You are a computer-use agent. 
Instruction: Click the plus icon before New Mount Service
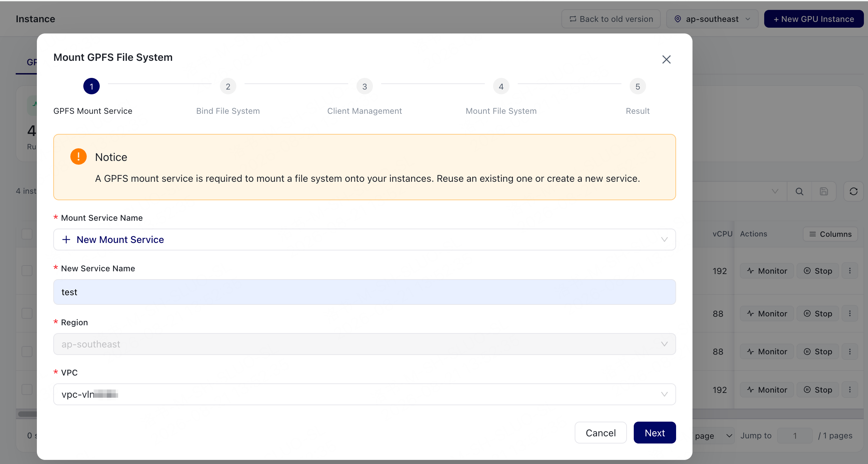coord(66,240)
